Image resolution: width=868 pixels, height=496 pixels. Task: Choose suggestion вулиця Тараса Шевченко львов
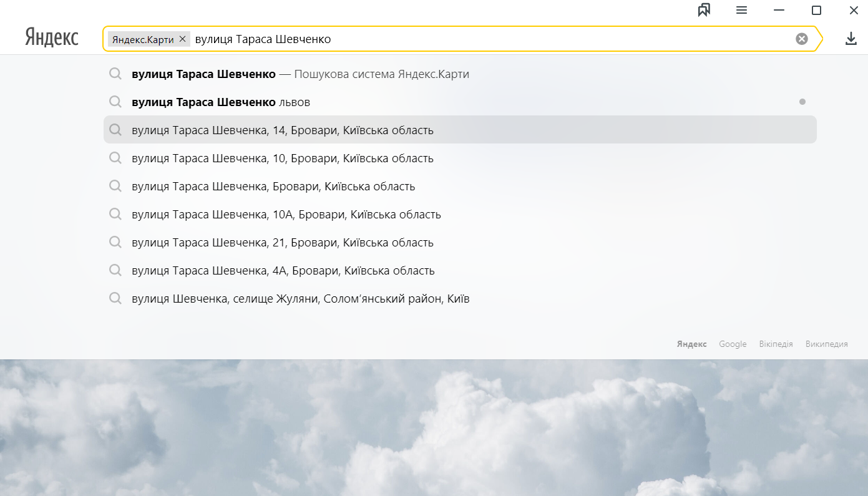click(460, 102)
